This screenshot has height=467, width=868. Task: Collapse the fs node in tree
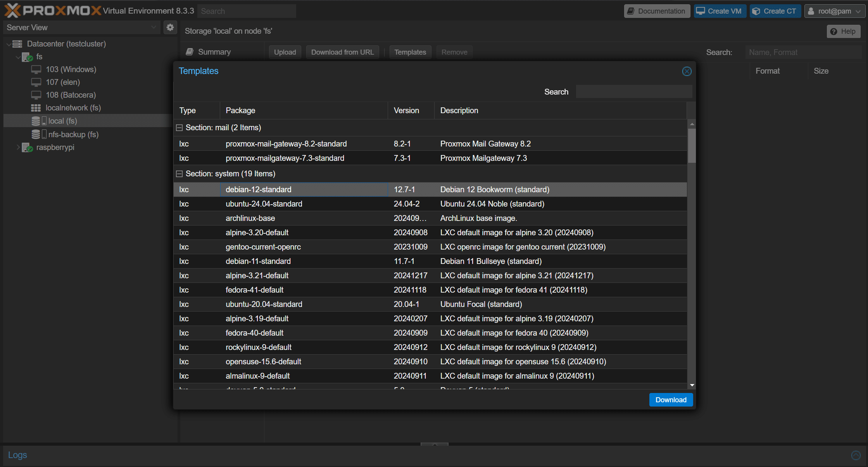pos(18,57)
